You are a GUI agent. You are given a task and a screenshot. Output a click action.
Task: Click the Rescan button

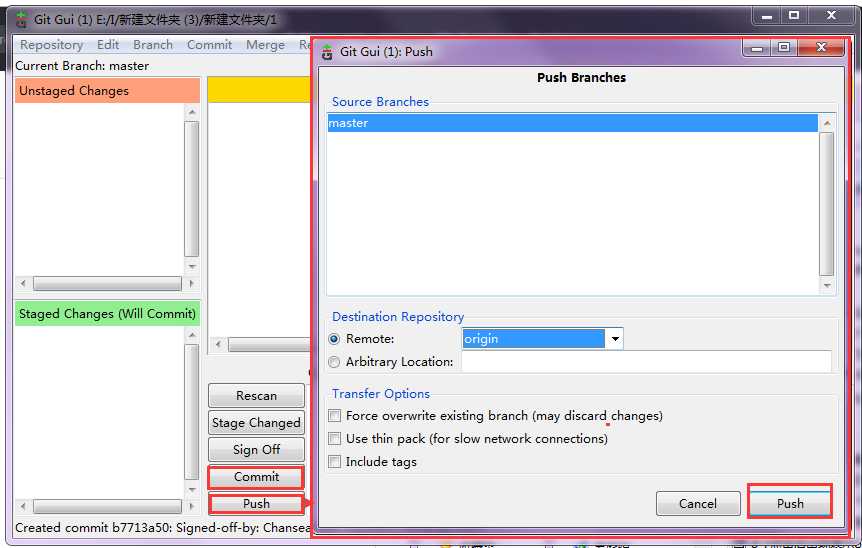tap(256, 395)
